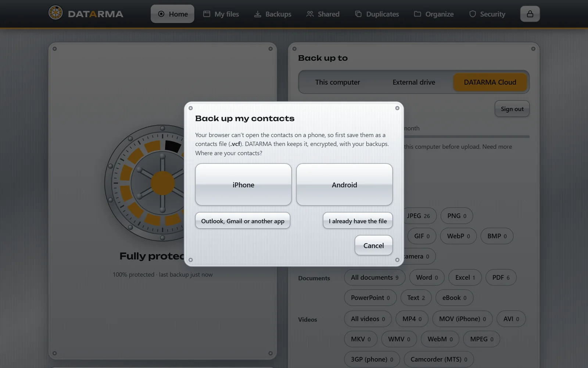Open the Organize nav tab

[434, 14]
